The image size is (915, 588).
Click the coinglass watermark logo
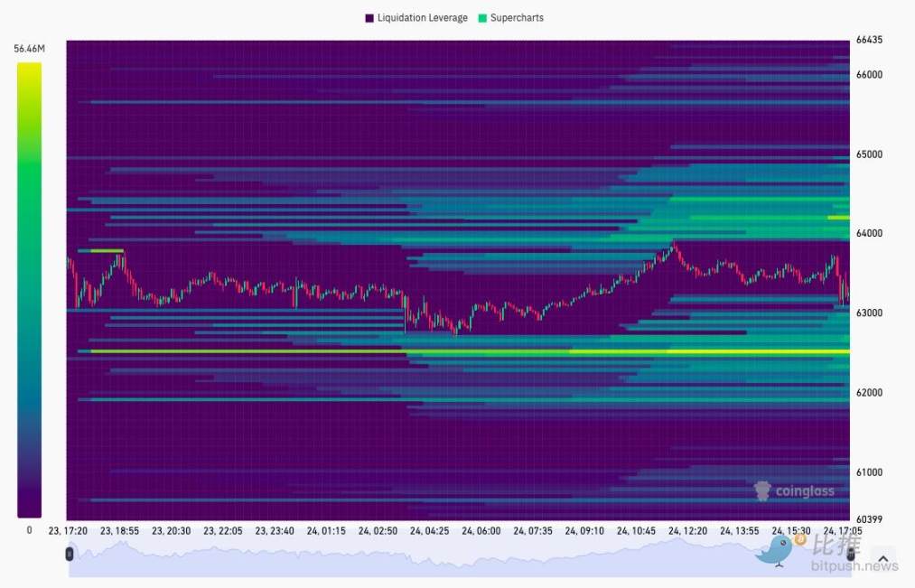(x=795, y=490)
